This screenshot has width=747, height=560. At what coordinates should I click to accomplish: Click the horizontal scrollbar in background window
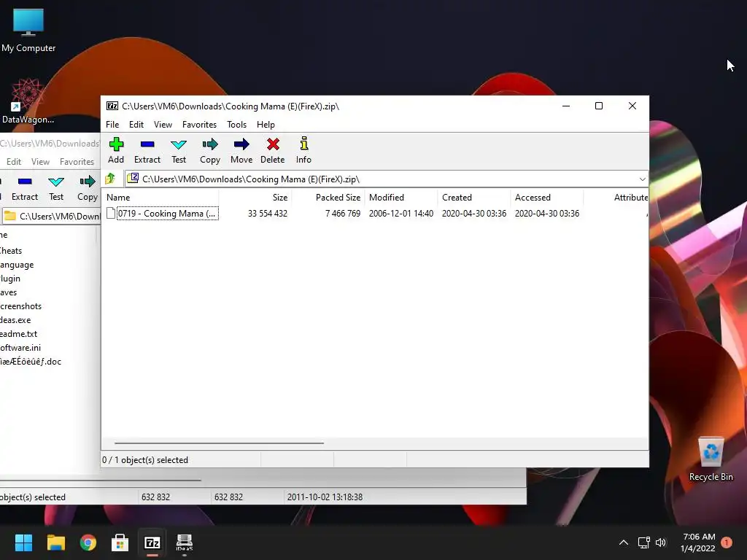tap(100, 481)
